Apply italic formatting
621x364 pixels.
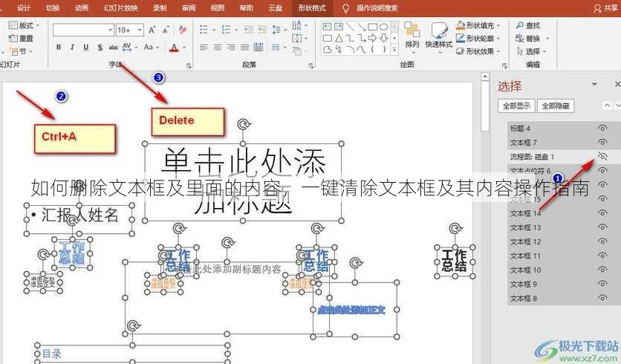(x=72, y=47)
